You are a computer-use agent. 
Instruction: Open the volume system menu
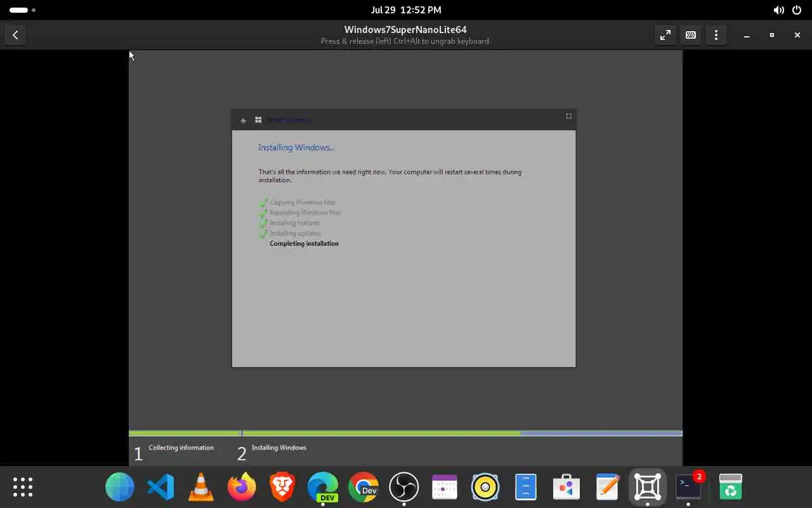pos(778,10)
